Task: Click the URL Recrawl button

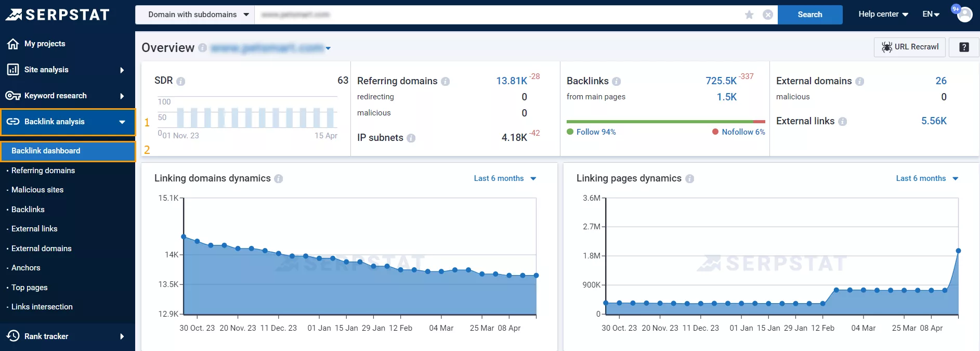Action: (910, 47)
